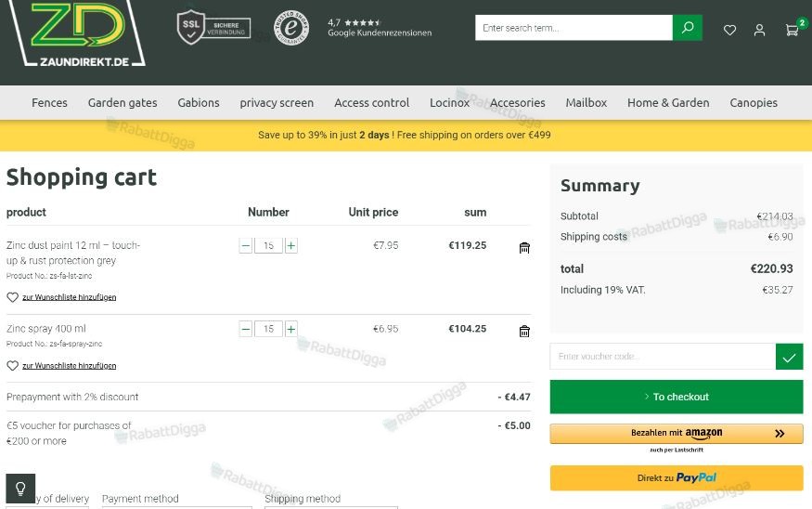Open the Zaundirekt.de logo homepage link
Screen dimensions: 812x509
[x=78, y=33]
